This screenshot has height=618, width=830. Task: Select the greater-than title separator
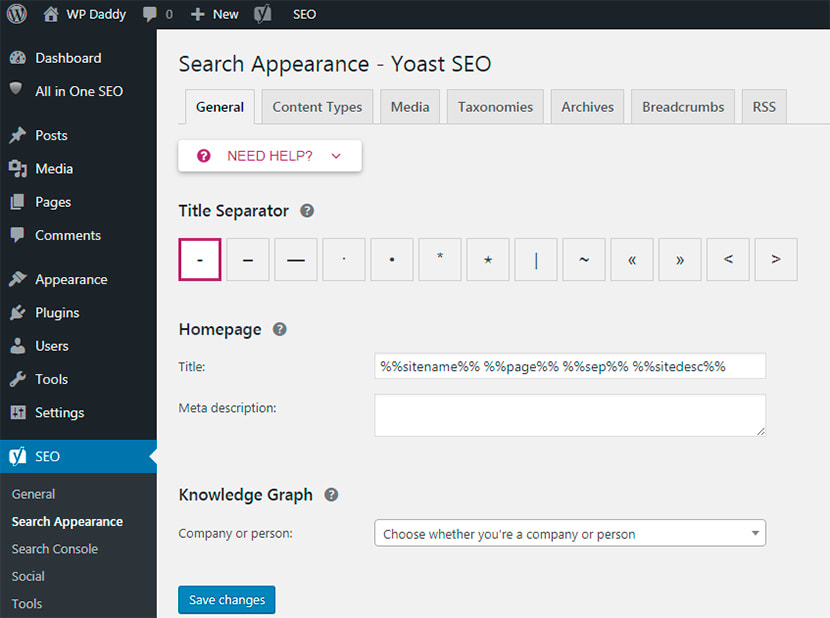coord(776,259)
